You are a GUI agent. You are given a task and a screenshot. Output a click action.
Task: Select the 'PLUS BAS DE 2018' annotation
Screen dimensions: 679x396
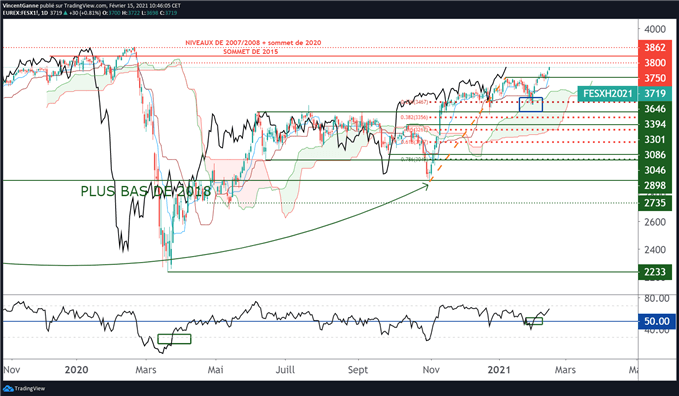click(146, 191)
